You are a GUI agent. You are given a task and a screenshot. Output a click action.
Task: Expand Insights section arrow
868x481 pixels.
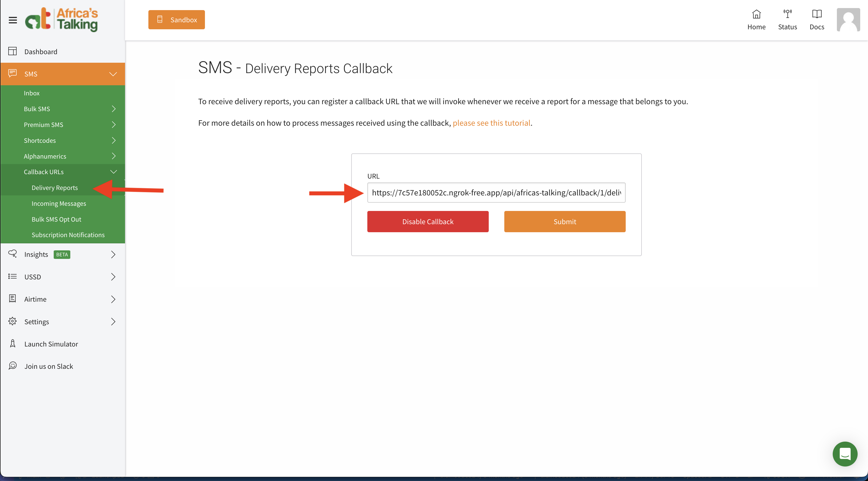[113, 254]
